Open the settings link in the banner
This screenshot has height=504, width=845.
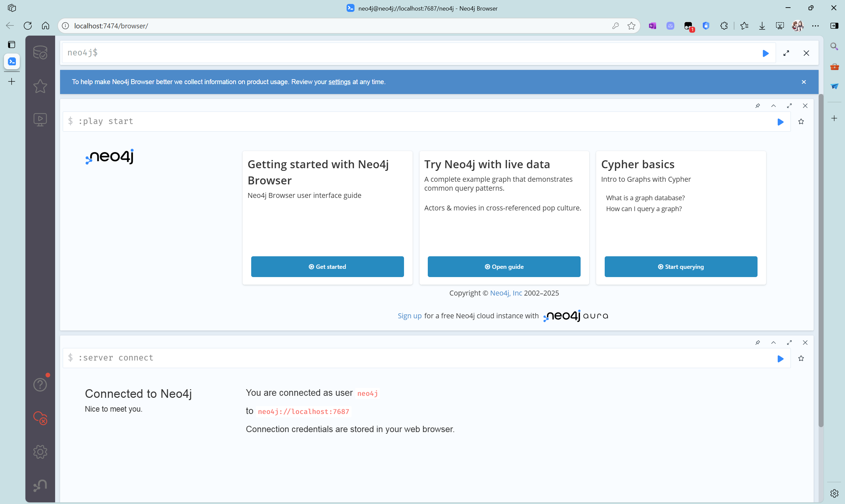(x=339, y=82)
